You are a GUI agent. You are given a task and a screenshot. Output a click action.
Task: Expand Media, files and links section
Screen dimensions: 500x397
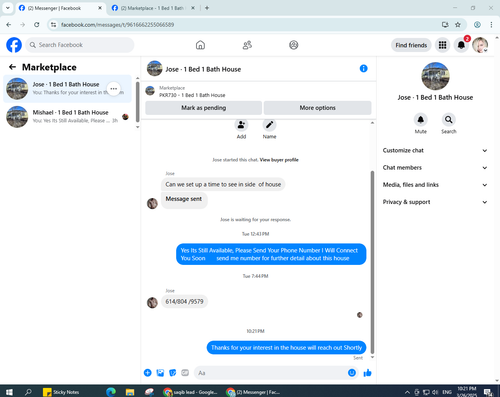click(435, 185)
